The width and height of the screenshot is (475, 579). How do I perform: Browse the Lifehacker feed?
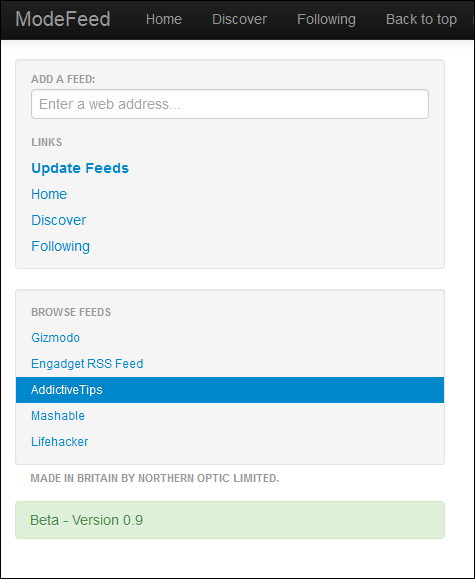[x=60, y=442]
